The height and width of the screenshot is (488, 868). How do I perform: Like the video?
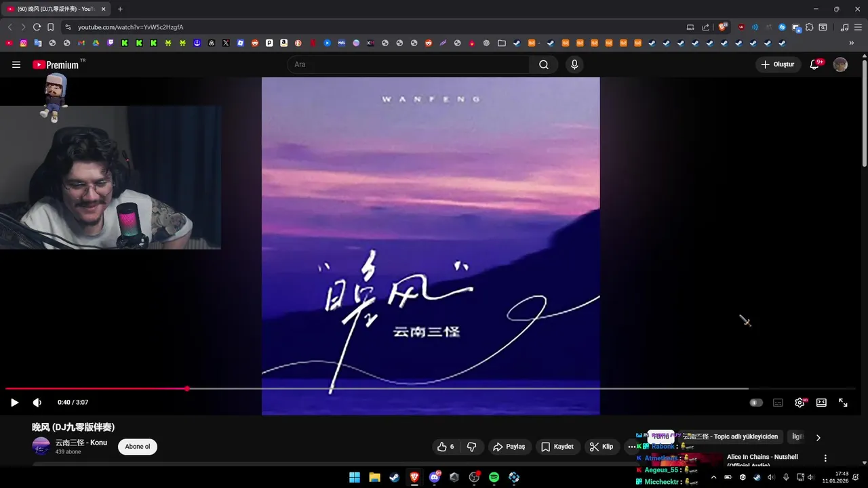[446, 447]
